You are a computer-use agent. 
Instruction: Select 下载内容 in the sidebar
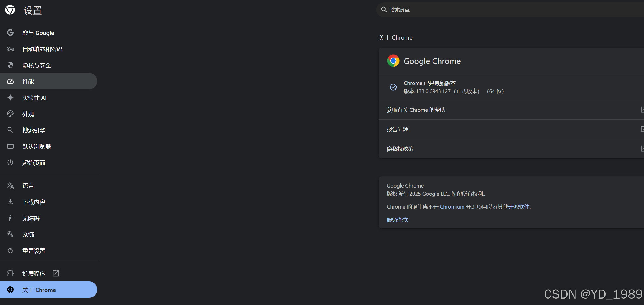coord(49,202)
